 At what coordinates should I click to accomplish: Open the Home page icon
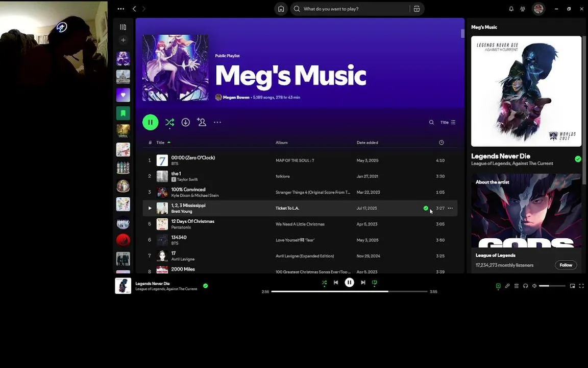pos(281,9)
